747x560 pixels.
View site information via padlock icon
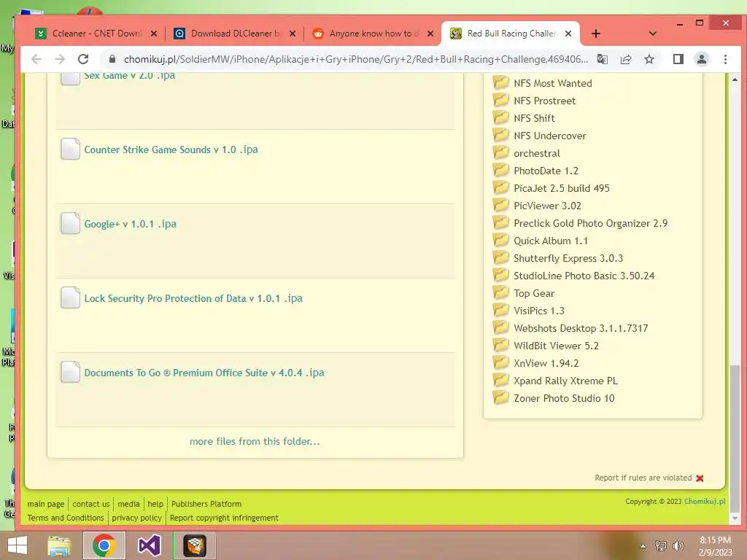(x=112, y=59)
